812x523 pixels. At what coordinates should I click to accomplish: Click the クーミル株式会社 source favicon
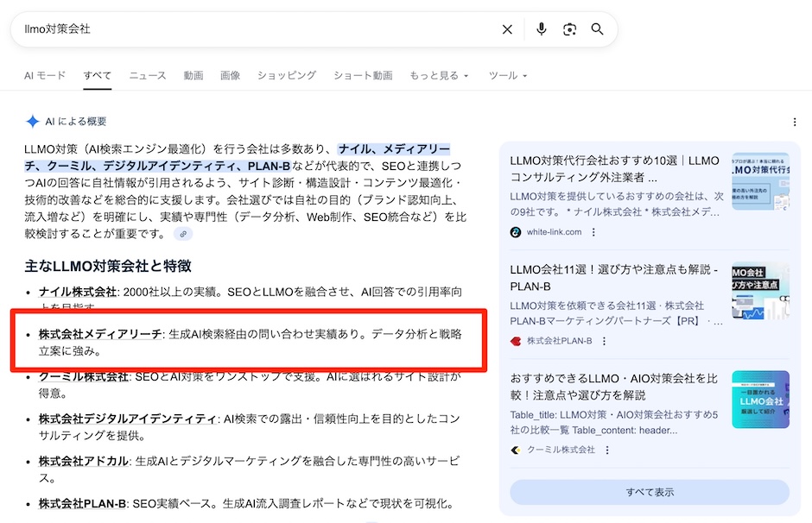(x=515, y=450)
